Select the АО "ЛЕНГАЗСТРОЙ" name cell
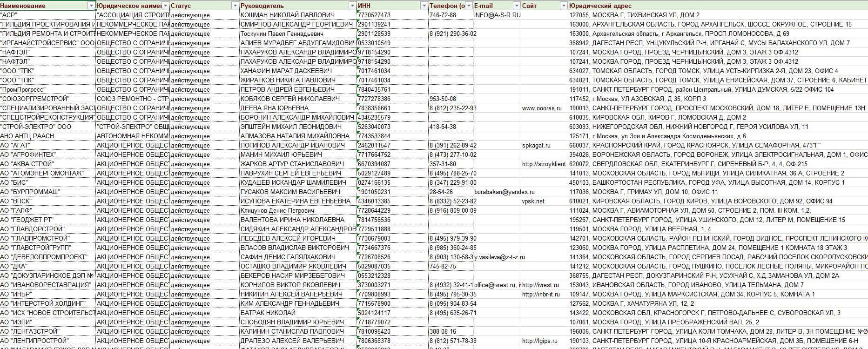The width and height of the screenshot is (868, 349). pyautogui.click(x=47, y=331)
